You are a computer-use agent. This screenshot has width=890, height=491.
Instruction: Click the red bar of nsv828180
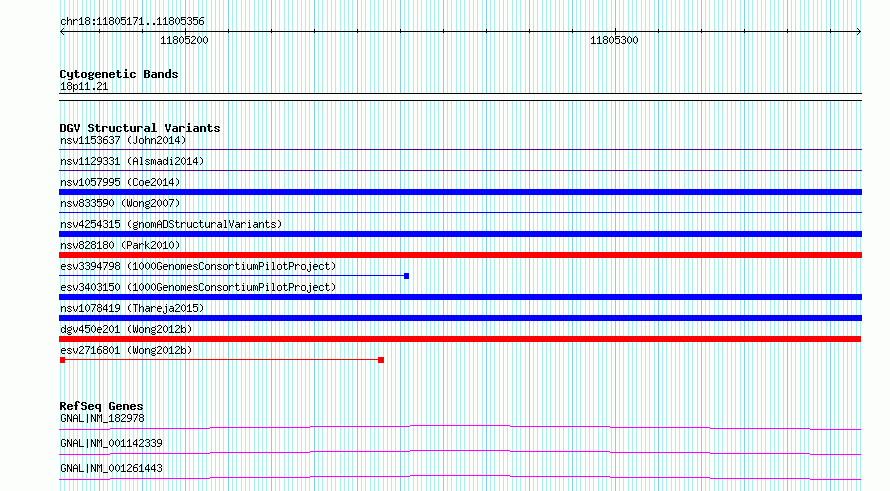(x=460, y=255)
